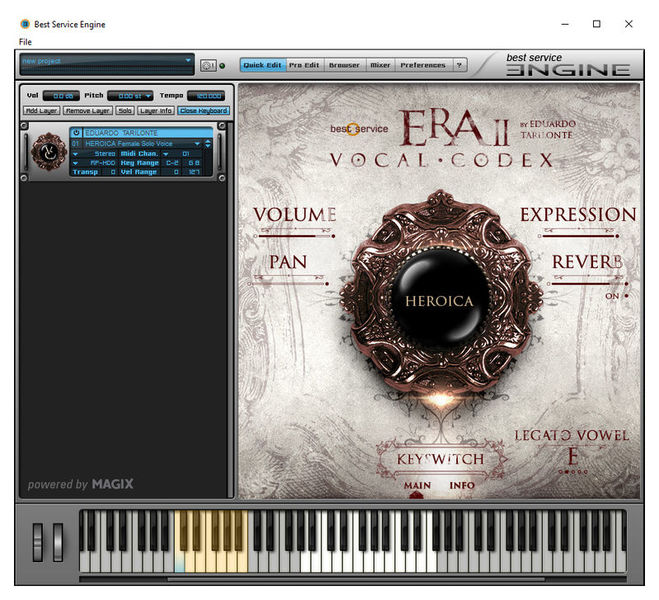Open the HEROICA Female Solo Voice preset dropdown

click(x=197, y=144)
